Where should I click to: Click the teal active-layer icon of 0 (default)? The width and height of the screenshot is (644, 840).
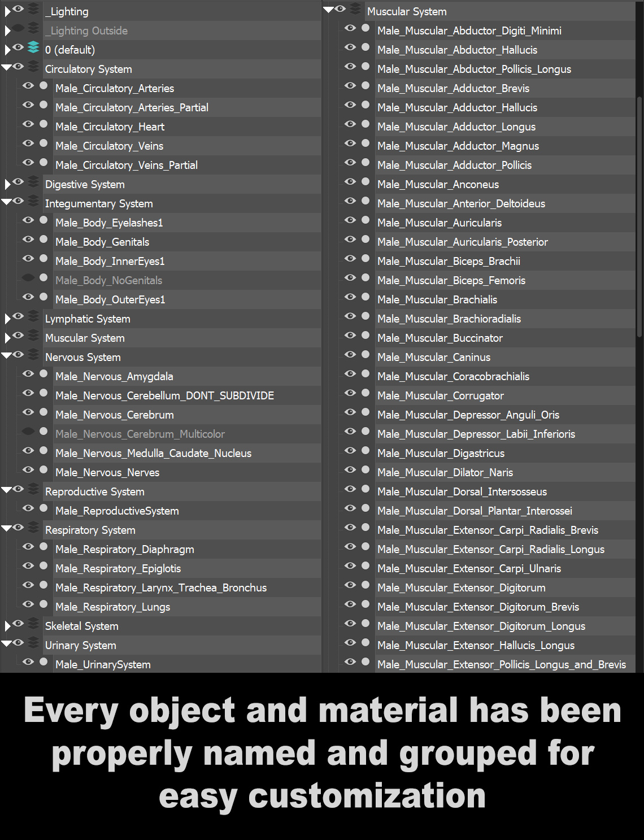[34, 47]
